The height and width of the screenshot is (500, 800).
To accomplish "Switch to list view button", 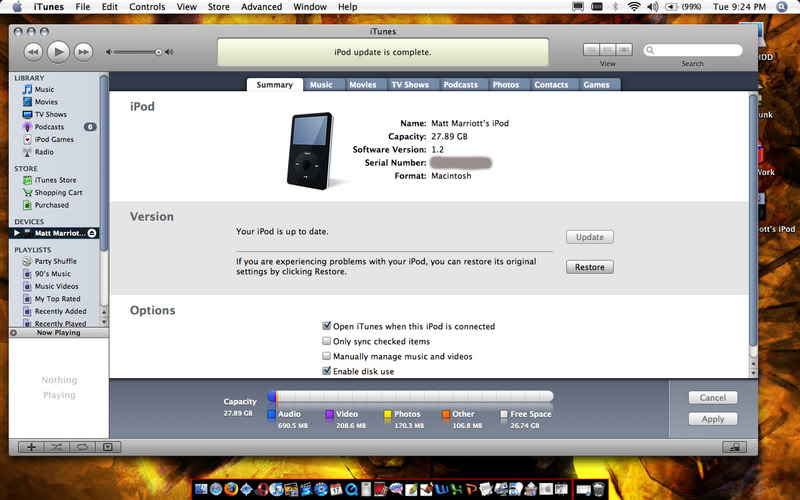I will click(x=592, y=50).
